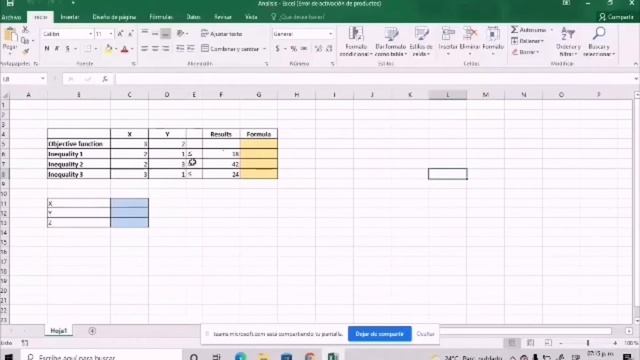This screenshot has height=360, width=640.
Task: Toggle bold N formatting
Action: [x=47, y=49]
